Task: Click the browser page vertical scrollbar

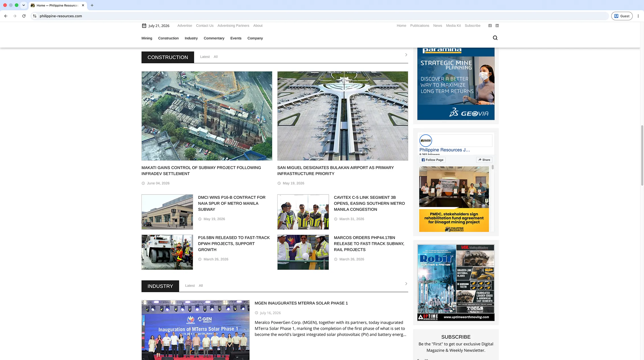Action: [642, 156]
